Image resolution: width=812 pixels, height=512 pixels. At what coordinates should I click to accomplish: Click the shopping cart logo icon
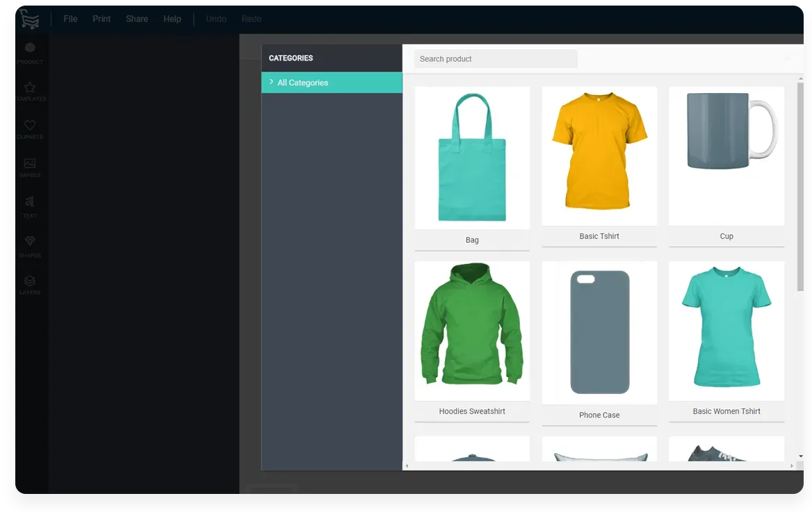[30, 19]
